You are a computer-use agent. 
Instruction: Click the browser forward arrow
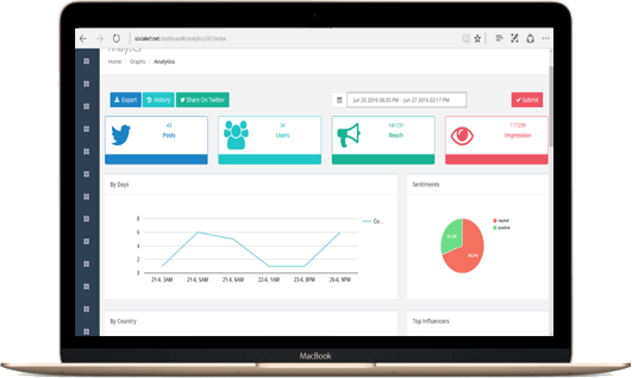(x=100, y=38)
